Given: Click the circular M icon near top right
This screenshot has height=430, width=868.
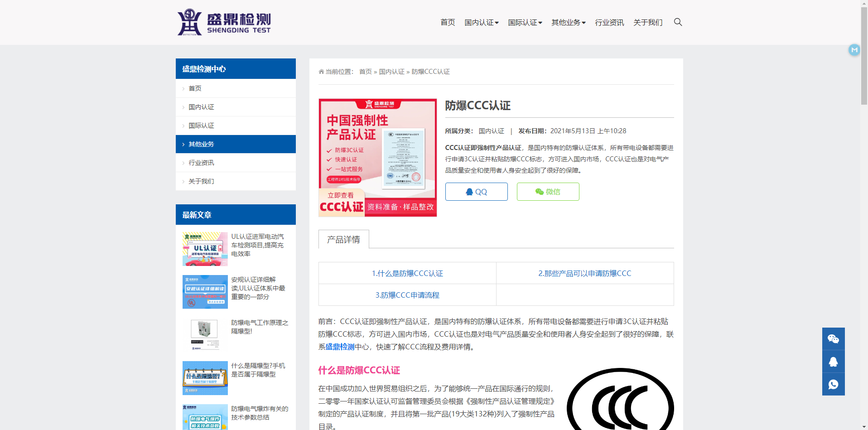Looking at the screenshot, I should click(x=854, y=50).
